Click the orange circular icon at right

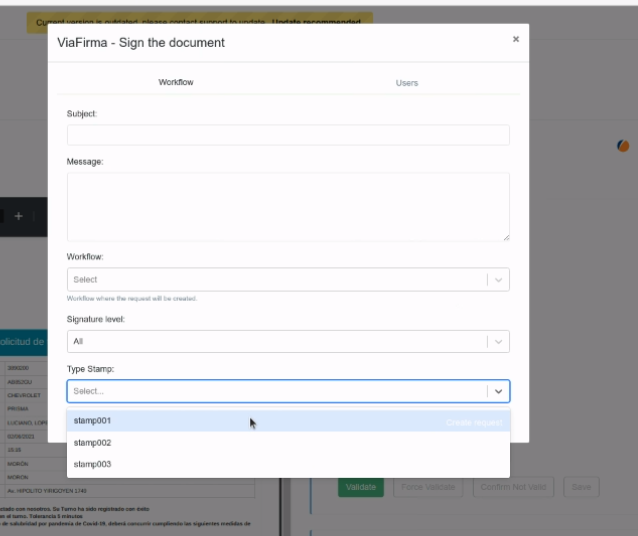point(623,146)
